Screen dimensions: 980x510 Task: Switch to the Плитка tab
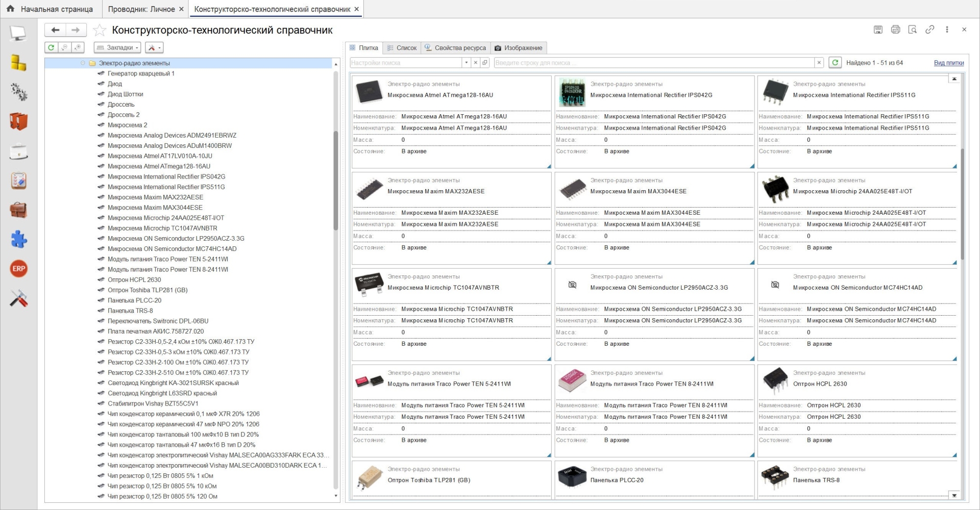[x=364, y=48]
